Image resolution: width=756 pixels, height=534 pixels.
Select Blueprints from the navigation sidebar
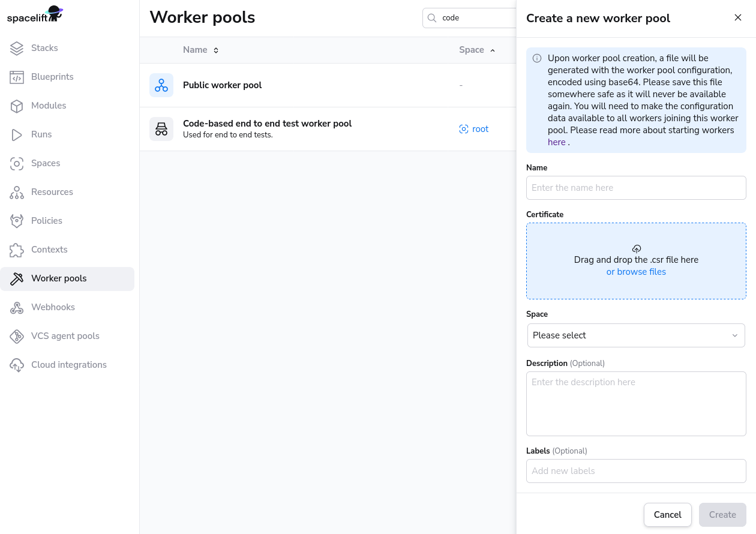pyautogui.click(x=53, y=77)
